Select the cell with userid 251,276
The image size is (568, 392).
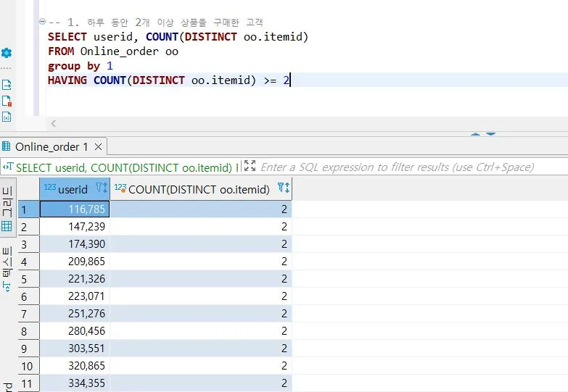pyautogui.click(x=75, y=314)
